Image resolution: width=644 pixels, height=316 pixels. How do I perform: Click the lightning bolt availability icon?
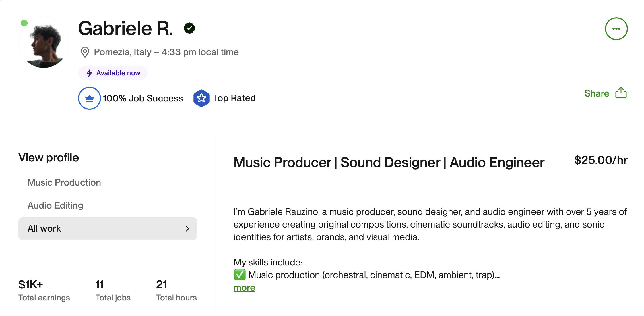(x=90, y=73)
